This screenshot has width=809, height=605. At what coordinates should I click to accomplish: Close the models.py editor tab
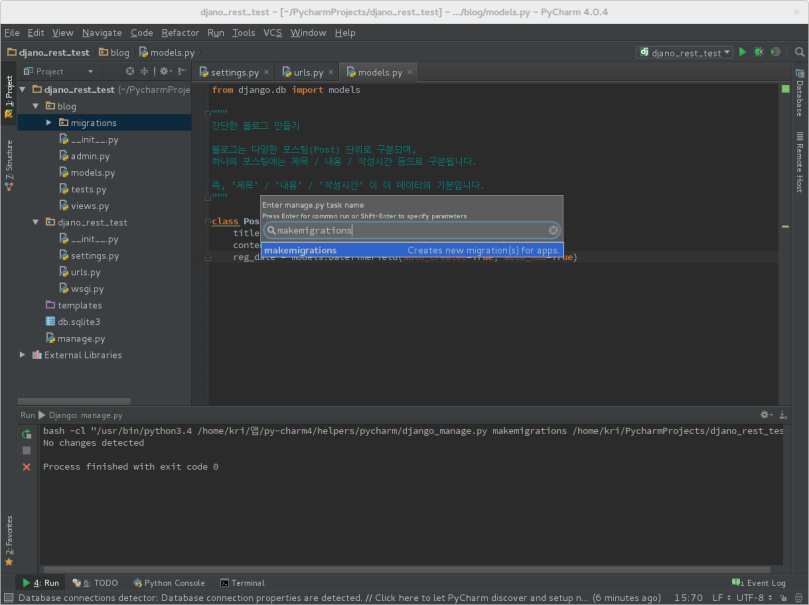[x=410, y=72]
